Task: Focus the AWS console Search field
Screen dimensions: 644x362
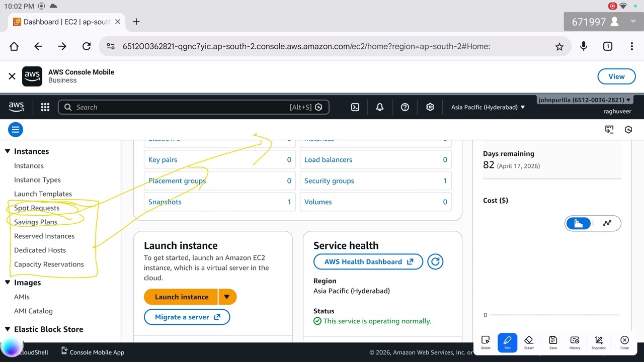Action: tap(194, 107)
